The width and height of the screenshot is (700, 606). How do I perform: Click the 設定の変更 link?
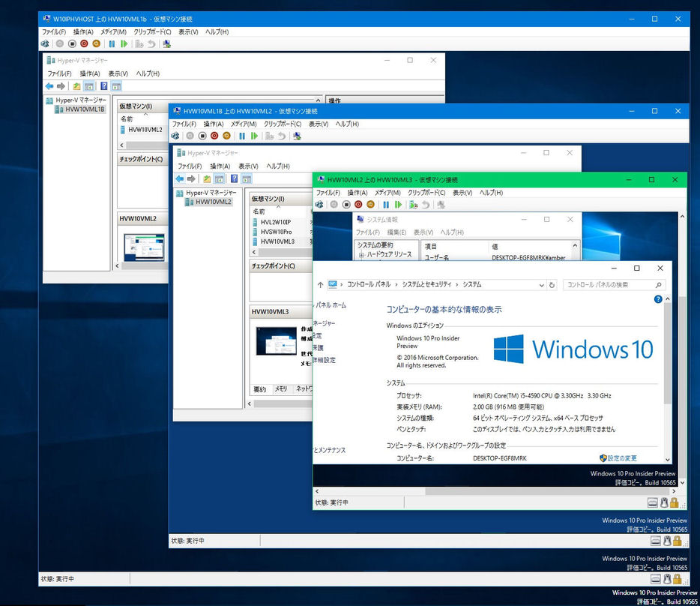[x=622, y=458]
